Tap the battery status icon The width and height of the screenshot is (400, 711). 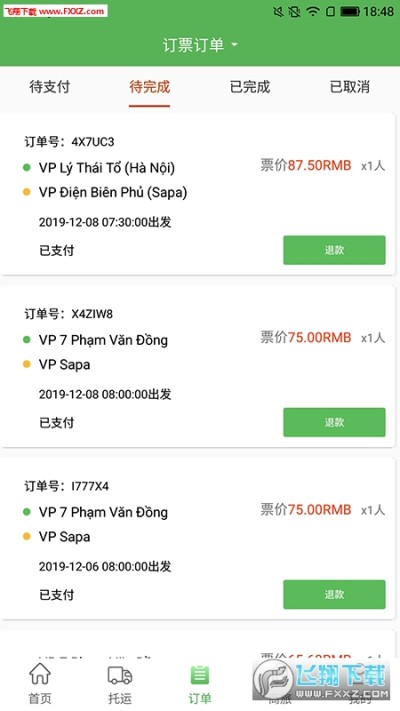(350, 11)
